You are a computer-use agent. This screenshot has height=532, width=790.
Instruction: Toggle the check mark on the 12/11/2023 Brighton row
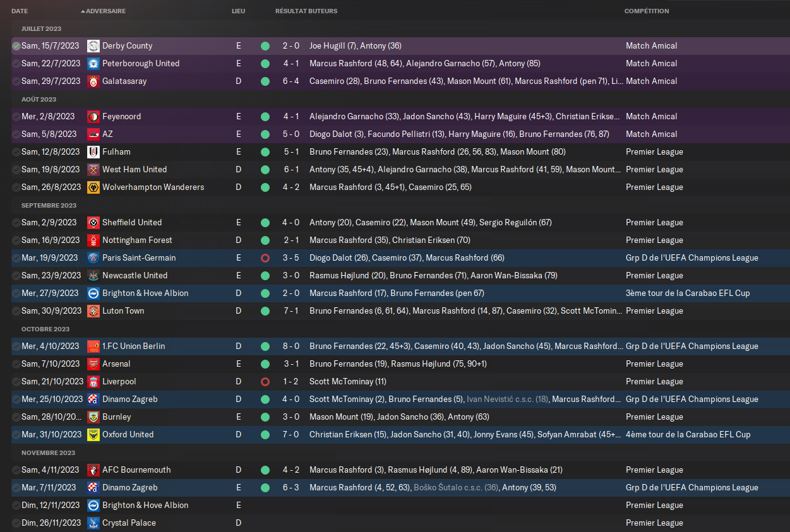point(16,505)
